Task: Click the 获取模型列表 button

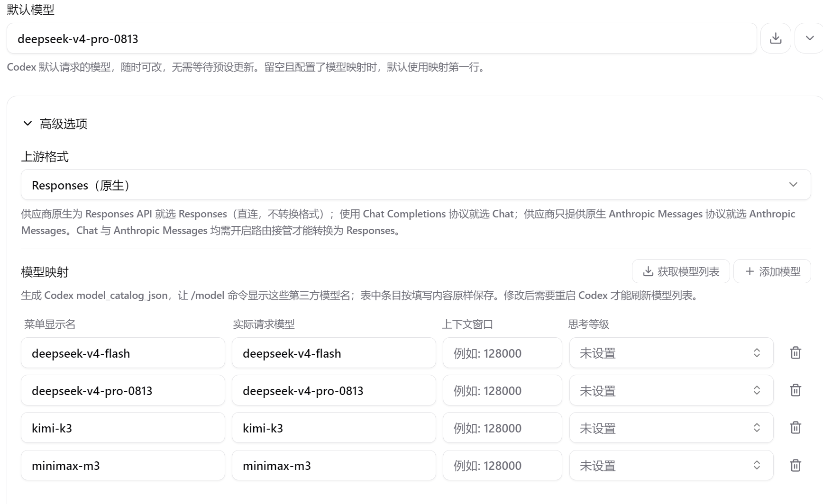Action: click(681, 271)
